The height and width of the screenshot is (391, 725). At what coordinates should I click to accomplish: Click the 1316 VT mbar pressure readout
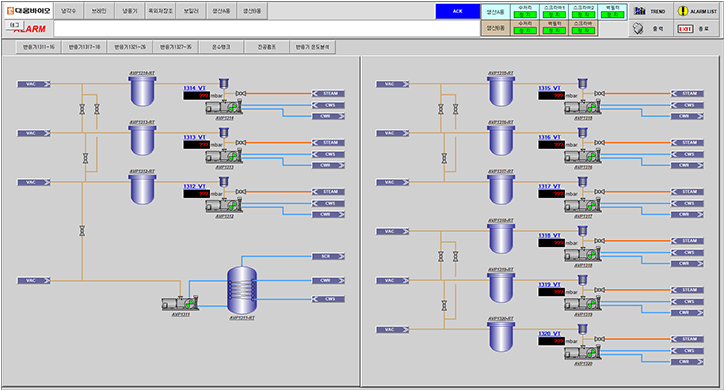pyautogui.click(x=551, y=145)
